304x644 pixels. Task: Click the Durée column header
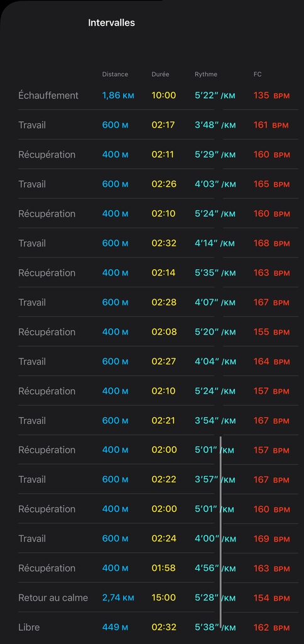(x=160, y=74)
